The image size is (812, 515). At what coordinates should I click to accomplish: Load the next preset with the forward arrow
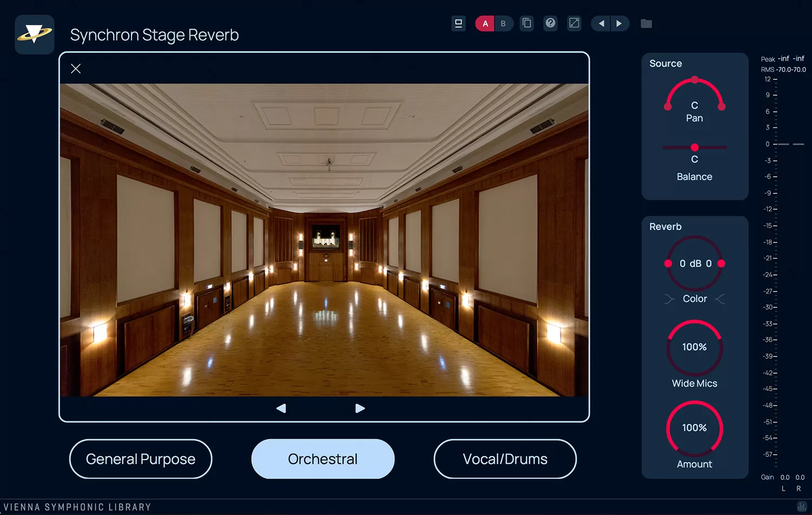click(x=620, y=23)
